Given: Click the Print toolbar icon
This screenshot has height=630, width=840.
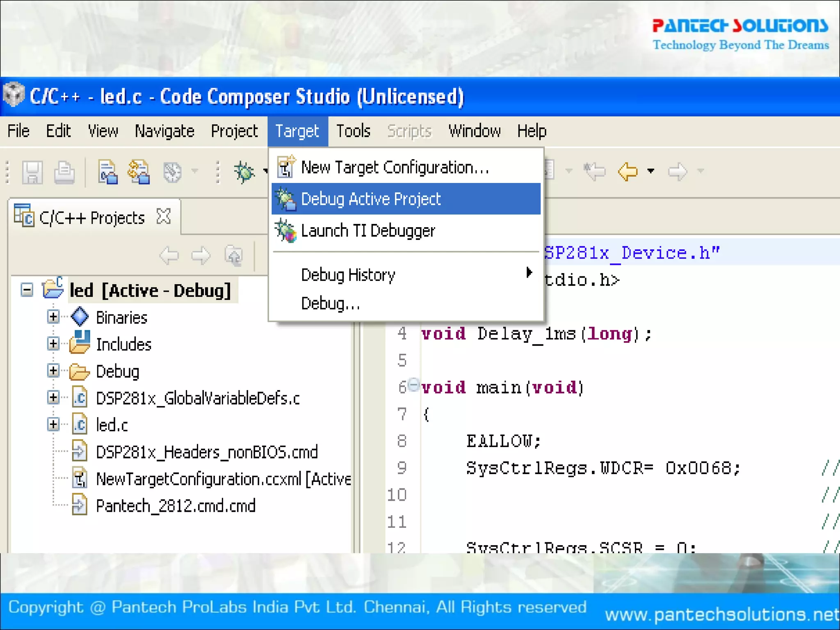Looking at the screenshot, I should tap(64, 172).
